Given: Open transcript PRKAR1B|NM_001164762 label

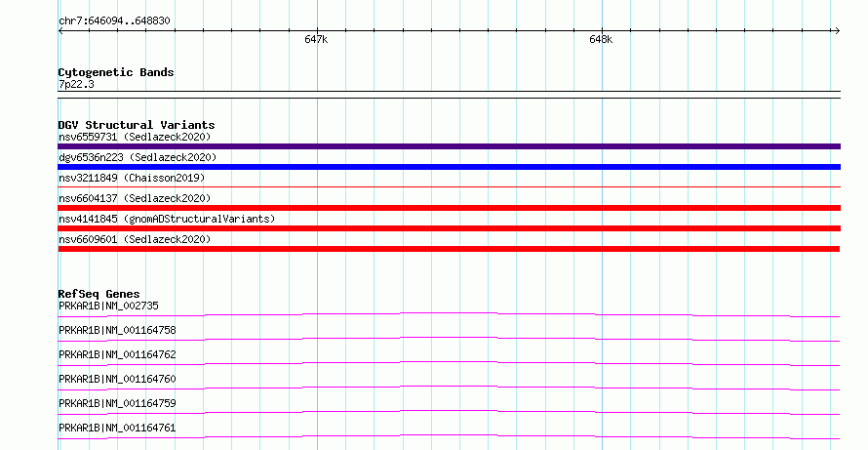Looking at the screenshot, I should pos(117,354).
